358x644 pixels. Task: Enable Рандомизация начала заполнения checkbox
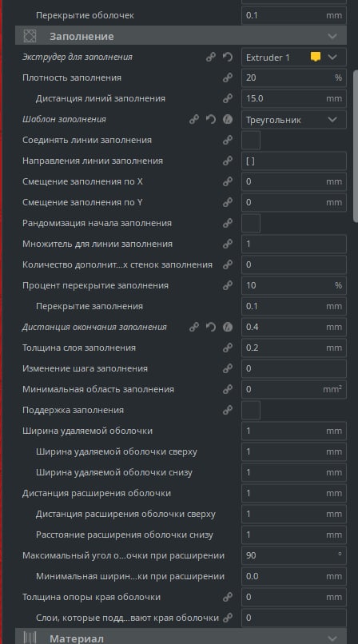251,223
